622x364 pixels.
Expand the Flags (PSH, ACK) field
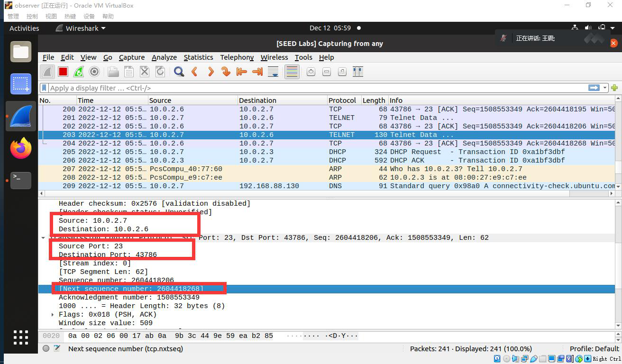[x=52, y=314]
